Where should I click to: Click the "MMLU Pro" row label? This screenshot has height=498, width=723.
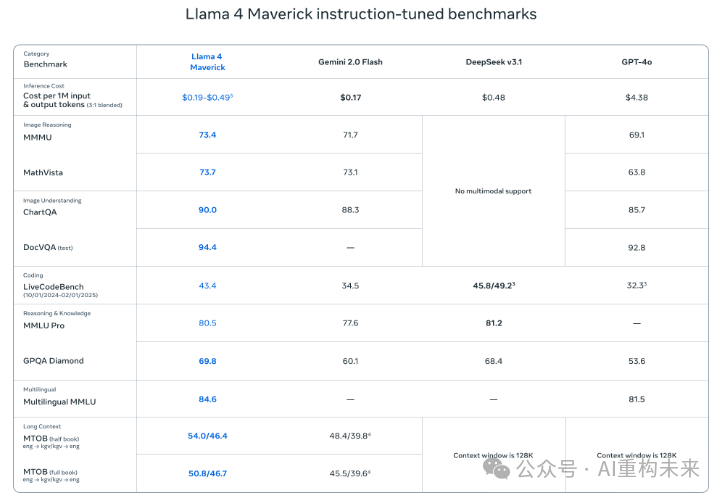click(x=44, y=326)
